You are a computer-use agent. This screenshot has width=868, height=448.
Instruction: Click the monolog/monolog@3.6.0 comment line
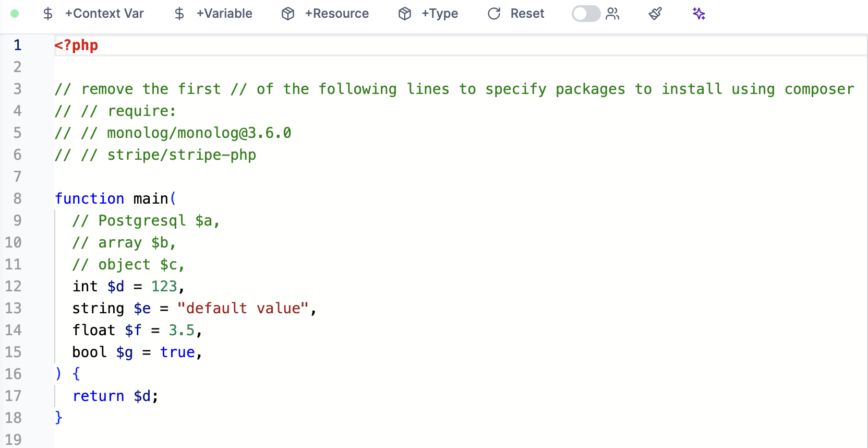coord(198,133)
